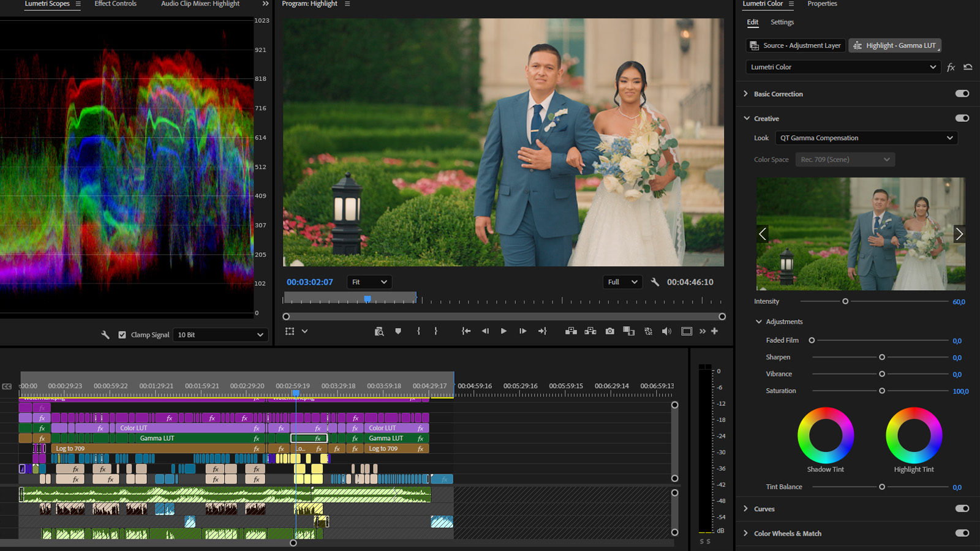Show next Look preview arrow

click(959, 234)
